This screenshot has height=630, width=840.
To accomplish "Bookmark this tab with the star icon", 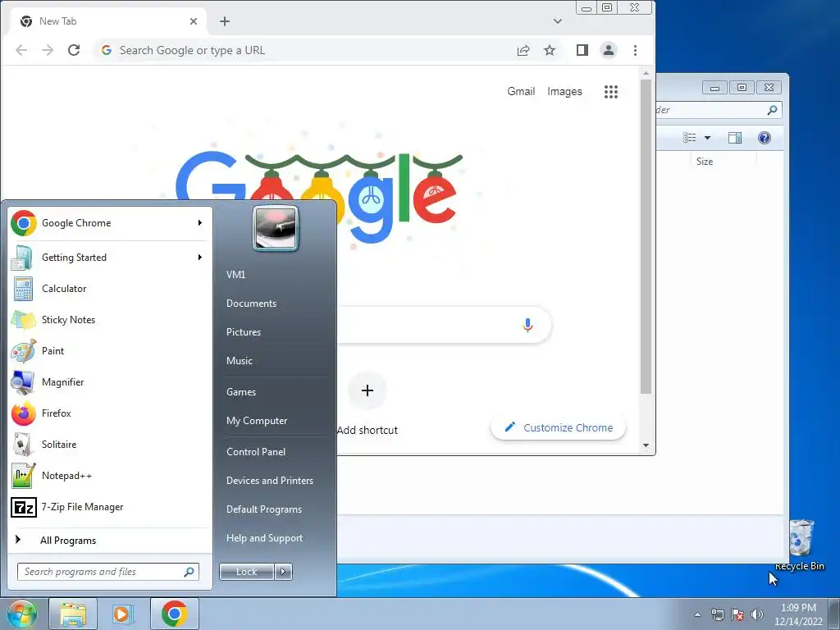I will (x=550, y=50).
